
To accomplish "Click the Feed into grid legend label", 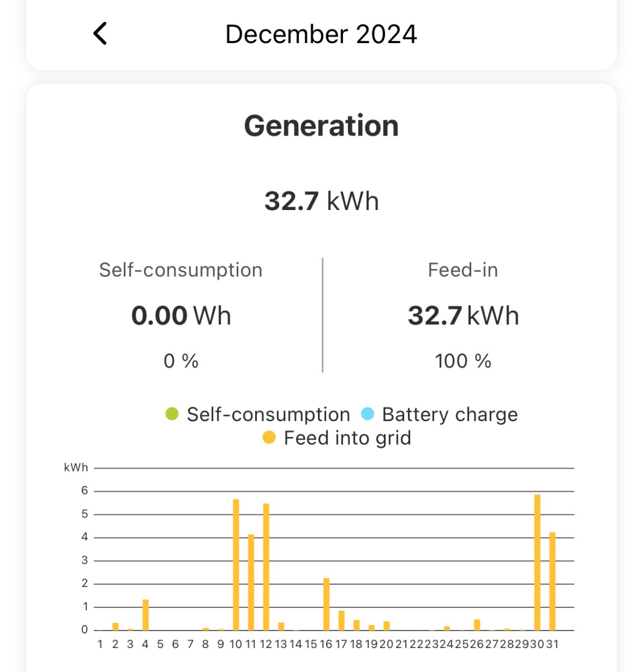I will click(347, 438).
